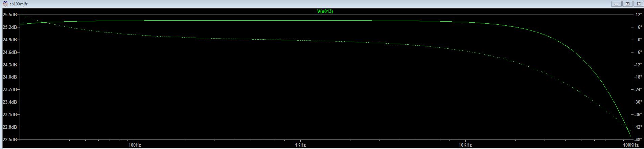Click the 24.6dB left axis label

[x=9, y=52]
